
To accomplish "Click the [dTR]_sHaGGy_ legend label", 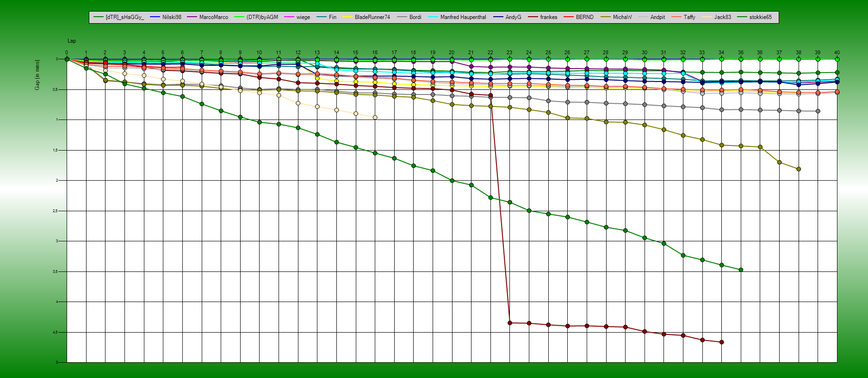I will pyautogui.click(x=125, y=17).
